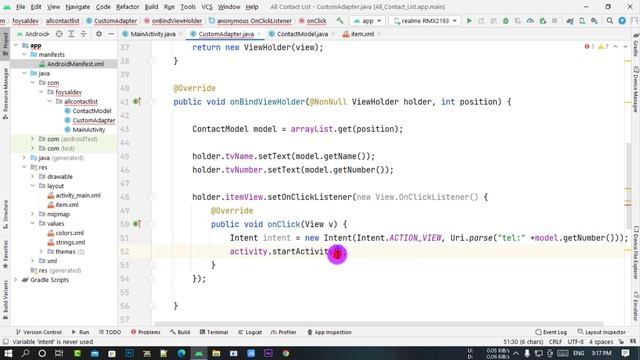640x360 pixels.
Task: Open activity_main.xml layout file
Action: [78, 196]
